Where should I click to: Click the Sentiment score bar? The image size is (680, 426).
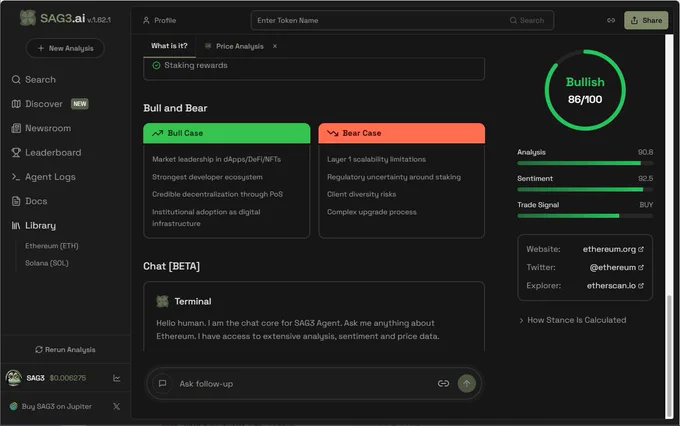585,190
